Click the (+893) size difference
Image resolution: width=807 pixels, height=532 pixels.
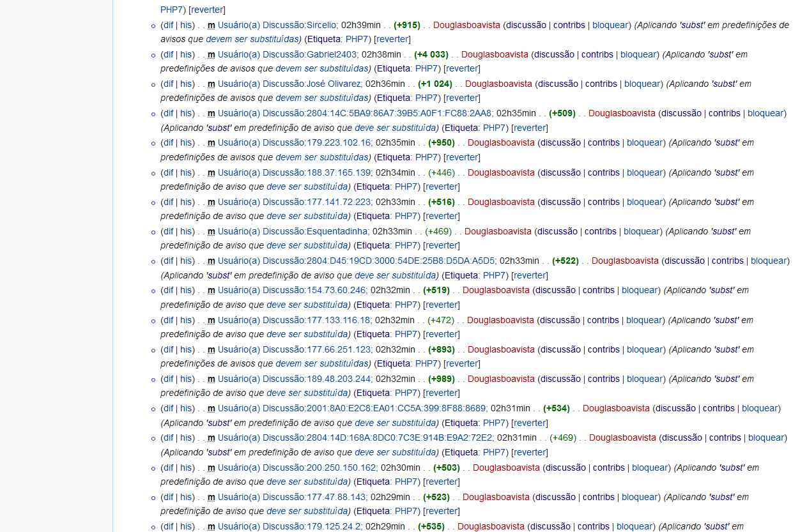442,349
